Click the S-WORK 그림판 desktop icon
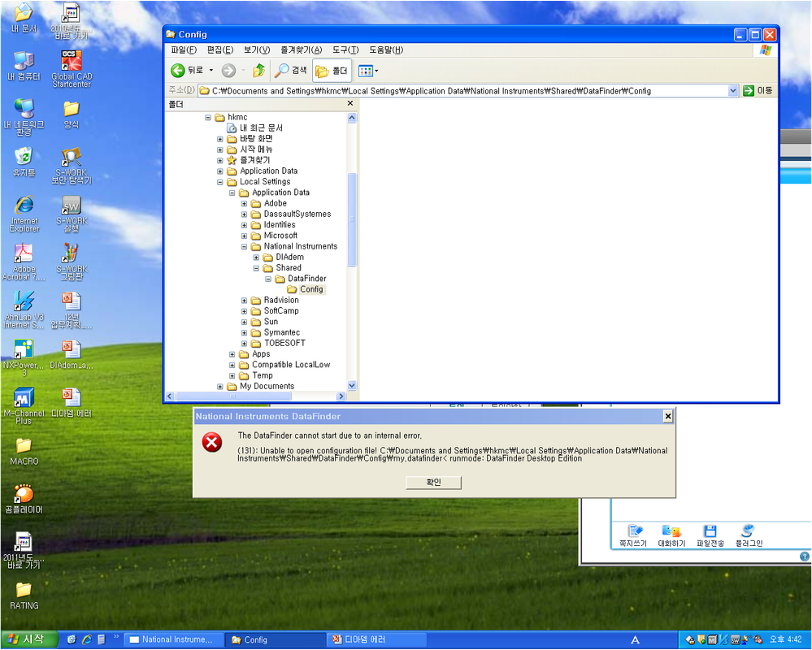Viewport: 812px width, 650px height. [x=72, y=262]
